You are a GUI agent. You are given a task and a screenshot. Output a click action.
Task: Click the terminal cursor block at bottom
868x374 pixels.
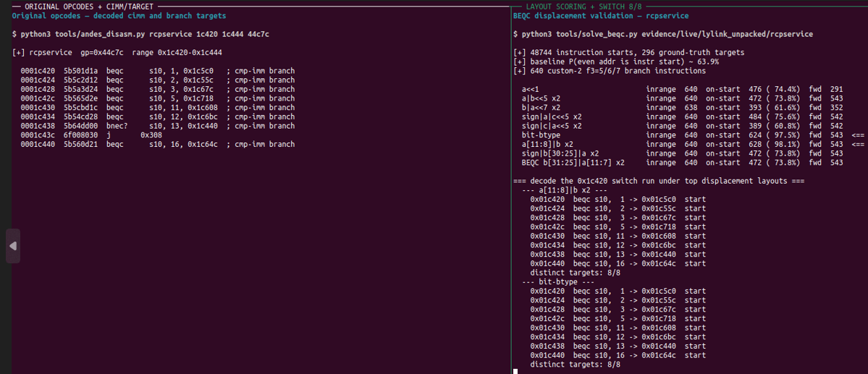(x=515, y=371)
